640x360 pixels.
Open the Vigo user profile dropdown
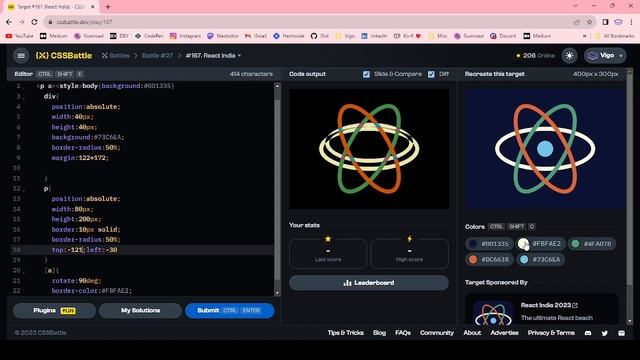[605, 56]
